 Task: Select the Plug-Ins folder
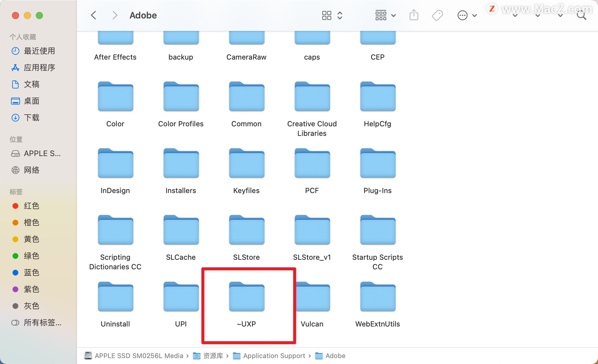click(377, 171)
